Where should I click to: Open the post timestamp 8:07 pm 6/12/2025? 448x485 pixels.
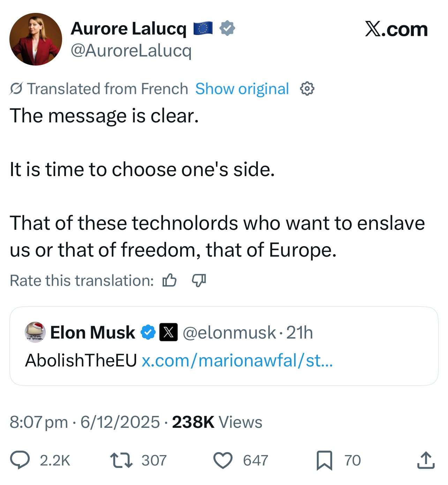tap(84, 422)
